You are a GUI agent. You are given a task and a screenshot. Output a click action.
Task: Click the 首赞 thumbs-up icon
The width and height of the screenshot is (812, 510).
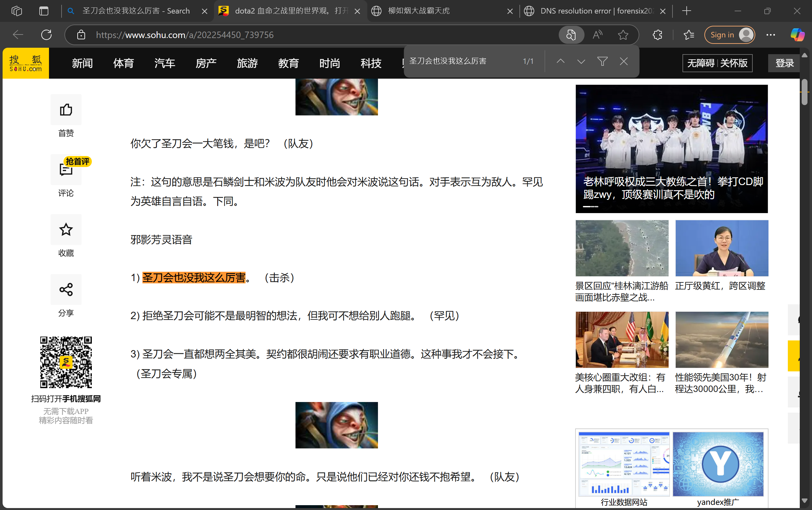coord(66,110)
